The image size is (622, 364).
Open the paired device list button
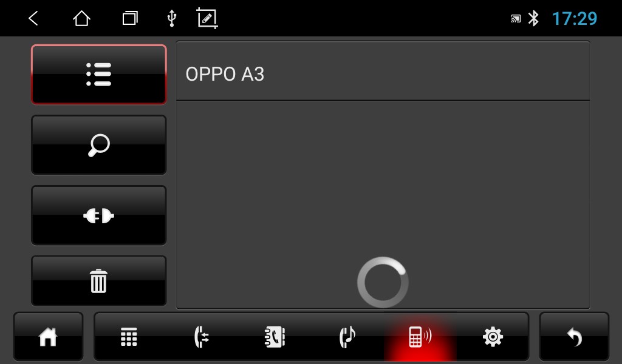99,75
